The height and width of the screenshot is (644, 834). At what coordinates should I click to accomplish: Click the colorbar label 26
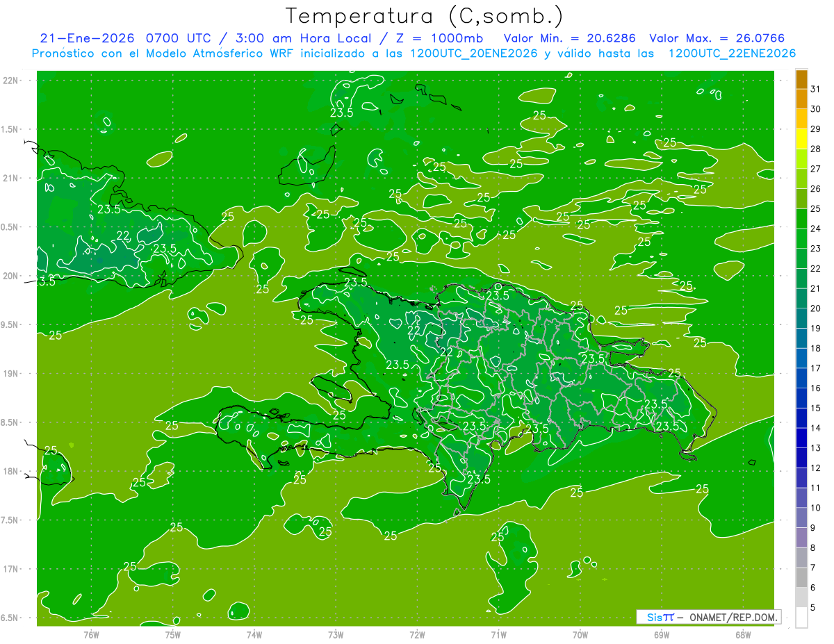click(x=816, y=189)
